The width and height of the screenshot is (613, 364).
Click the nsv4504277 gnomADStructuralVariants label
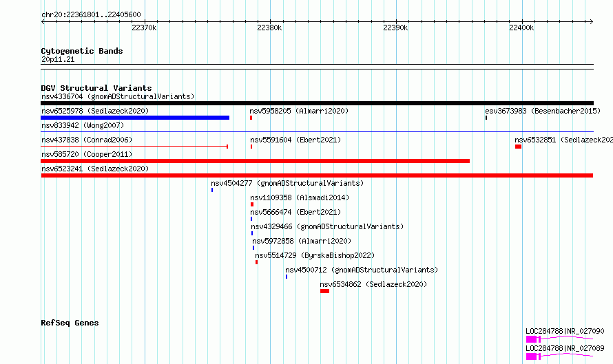click(287, 183)
